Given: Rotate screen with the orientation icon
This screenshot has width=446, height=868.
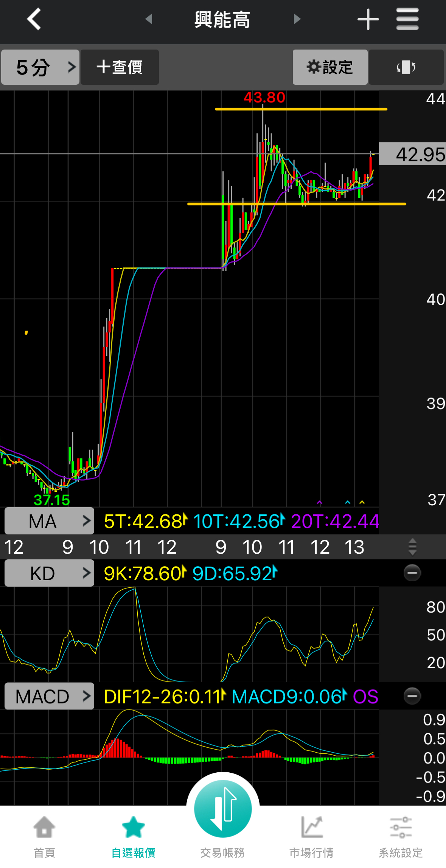Looking at the screenshot, I should click(x=406, y=67).
